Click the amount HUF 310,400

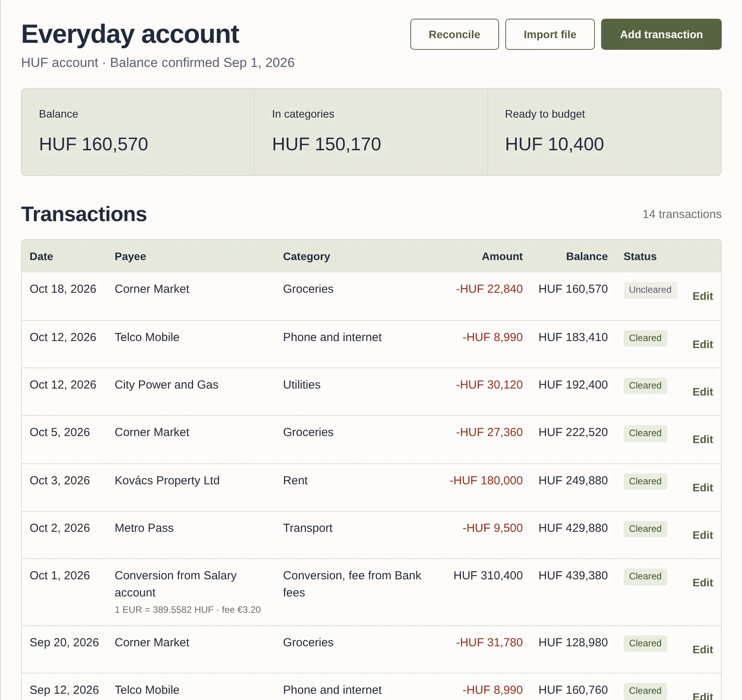tap(488, 575)
